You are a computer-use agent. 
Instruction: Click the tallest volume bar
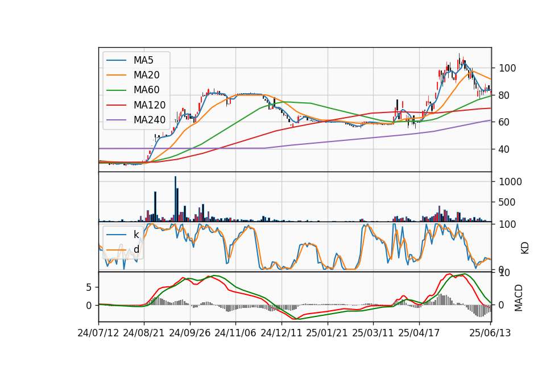click(x=175, y=199)
